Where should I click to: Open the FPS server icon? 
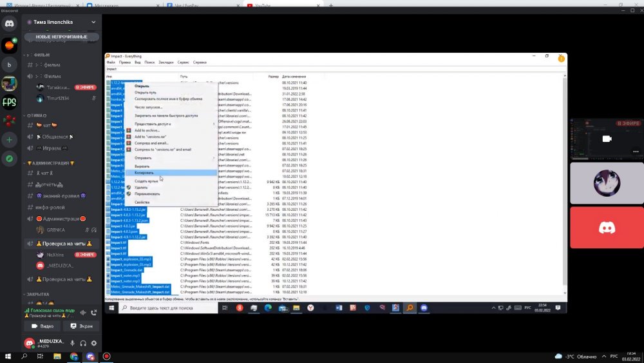click(9, 102)
